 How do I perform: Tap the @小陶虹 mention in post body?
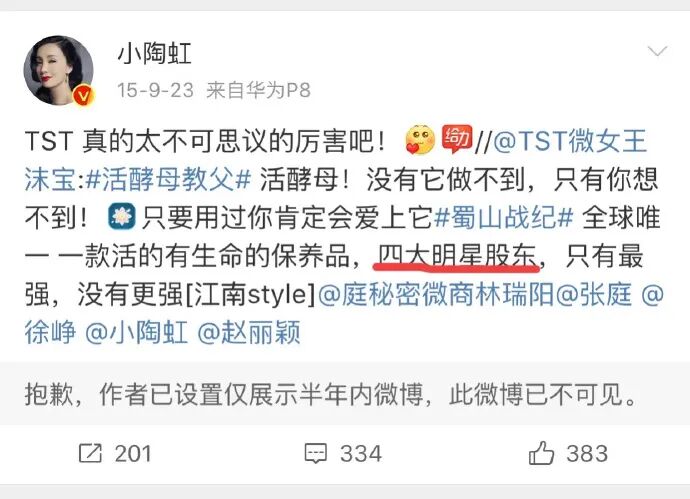136,332
